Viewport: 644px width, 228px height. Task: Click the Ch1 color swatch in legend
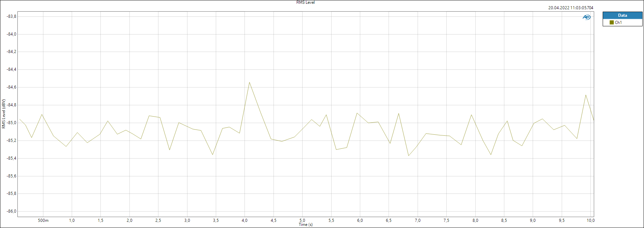[x=612, y=23]
